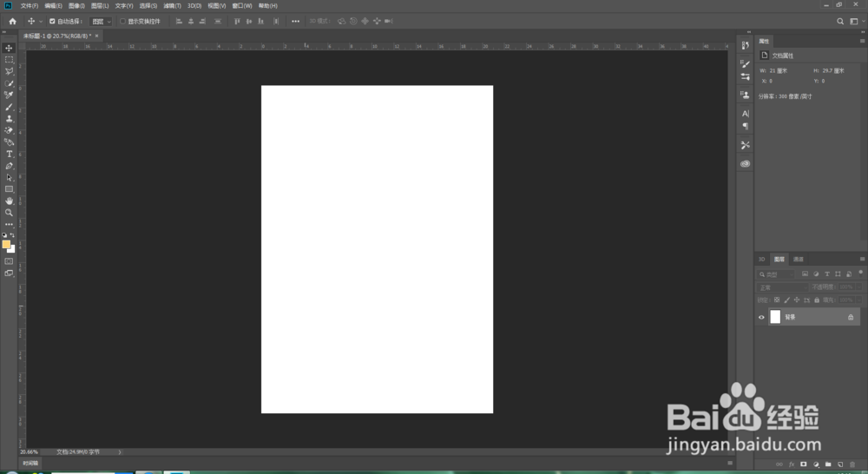The width and height of the screenshot is (868, 474).
Task: Select the Rectangle shape tool
Action: tap(9, 189)
